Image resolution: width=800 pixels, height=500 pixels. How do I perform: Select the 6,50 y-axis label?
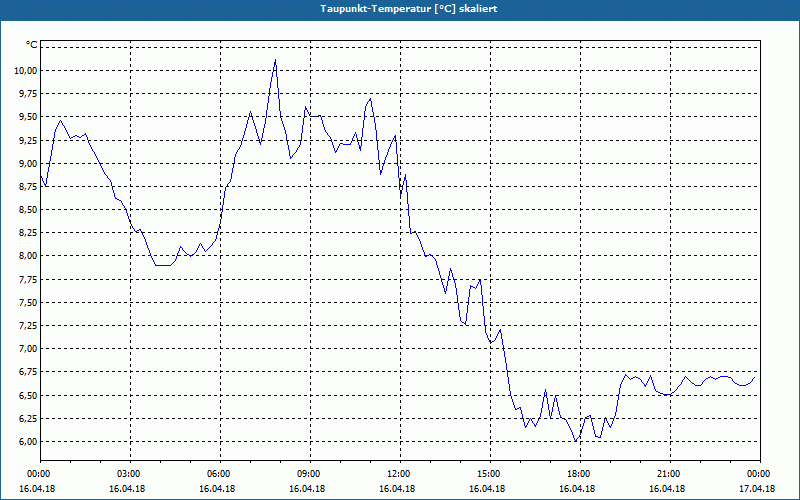coord(29,395)
